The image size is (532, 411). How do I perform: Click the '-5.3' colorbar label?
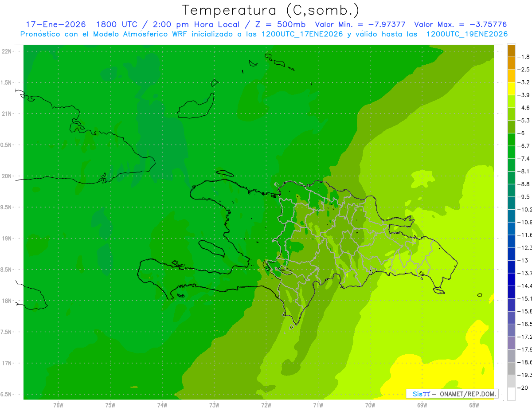pos(524,120)
